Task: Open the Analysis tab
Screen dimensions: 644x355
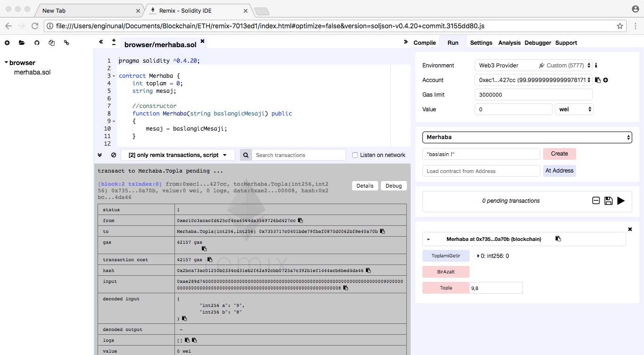Action: (x=509, y=42)
